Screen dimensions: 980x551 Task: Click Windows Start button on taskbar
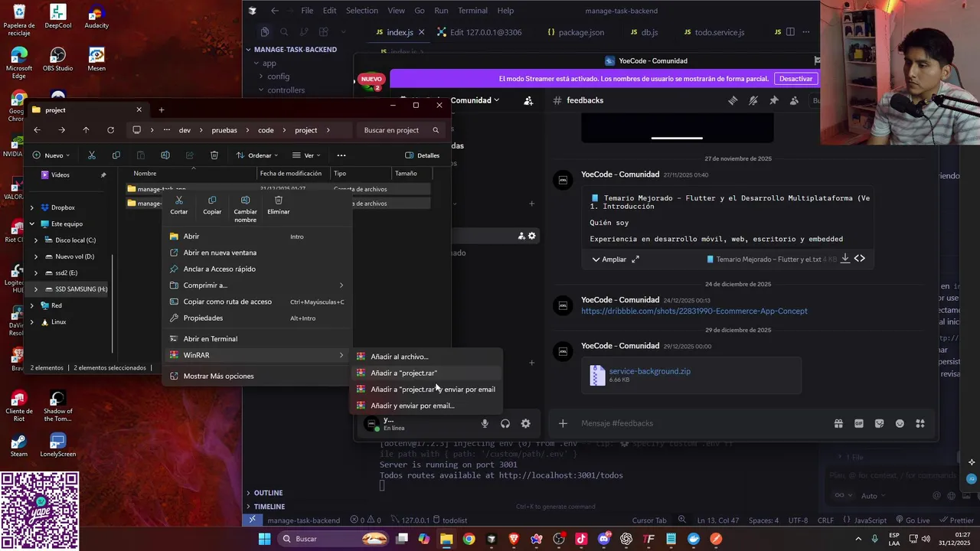(x=264, y=539)
